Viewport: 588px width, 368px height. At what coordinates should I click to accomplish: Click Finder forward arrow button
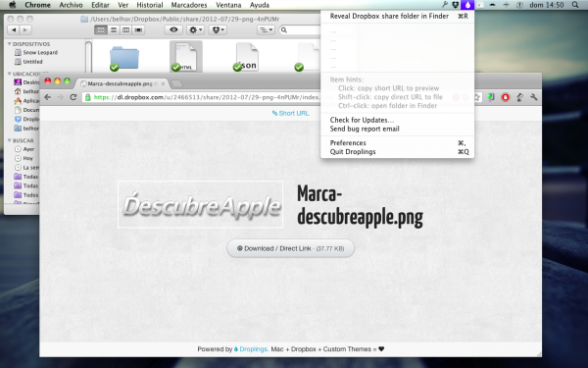click(25, 29)
